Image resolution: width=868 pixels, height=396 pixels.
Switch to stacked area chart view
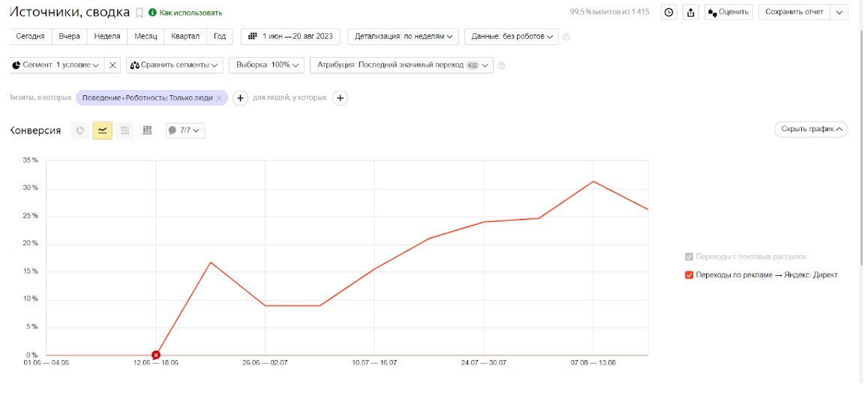125,130
